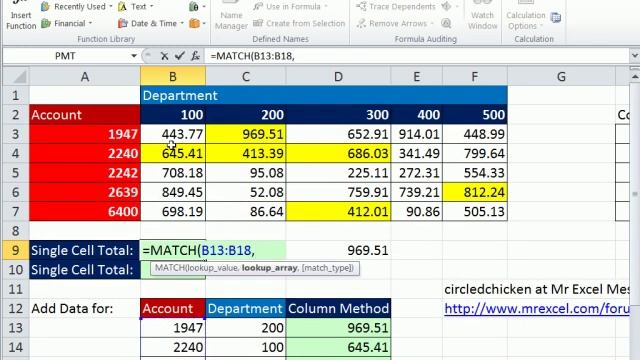Click Create from Selection
Screen dimensions: 640x360
click(x=299, y=23)
